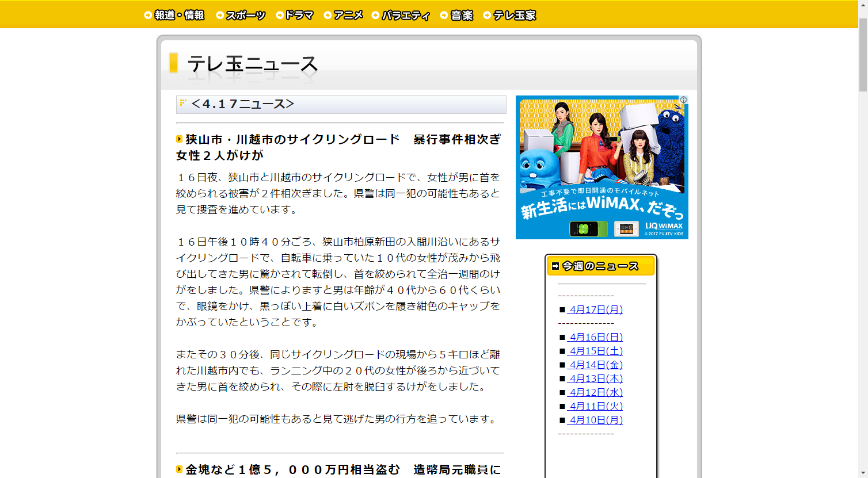
Task: Open the 4月16日(日) news link
Action: (x=596, y=337)
